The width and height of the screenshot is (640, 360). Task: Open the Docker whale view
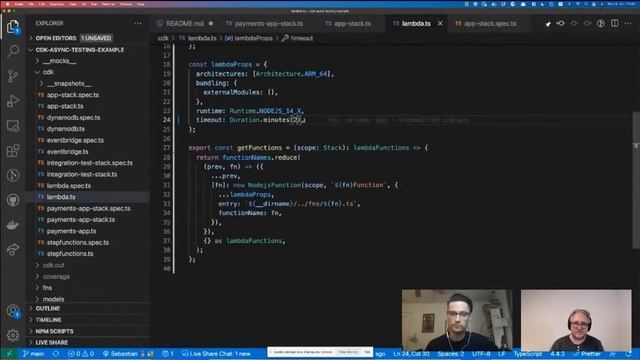13,225
